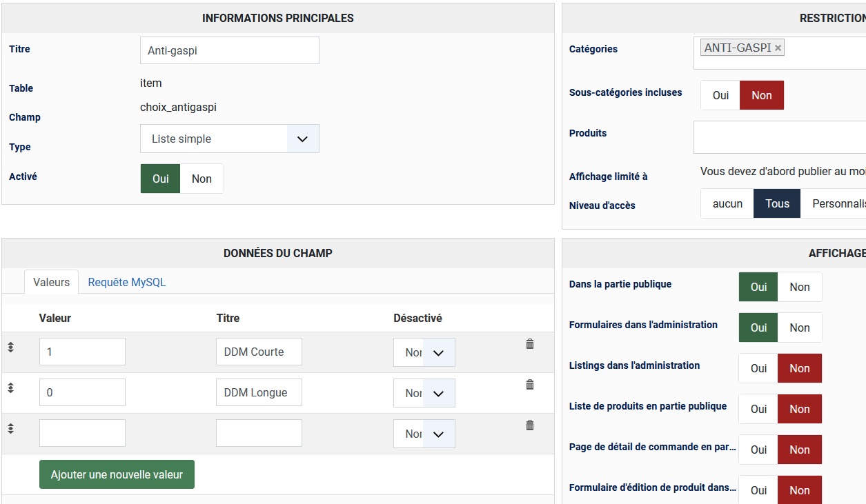The image size is (866, 504).
Task: Click the empty Produits field
Action: click(x=779, y=137)
